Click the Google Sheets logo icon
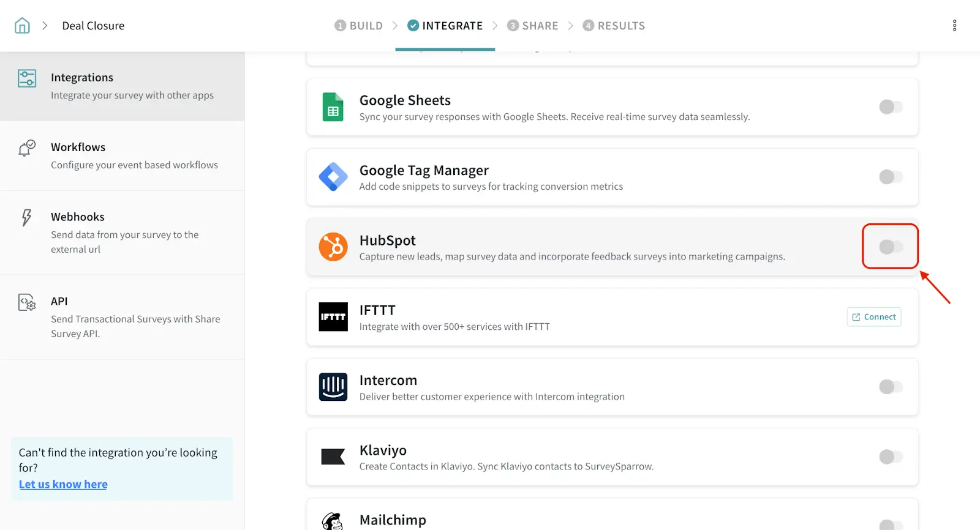 333,107
